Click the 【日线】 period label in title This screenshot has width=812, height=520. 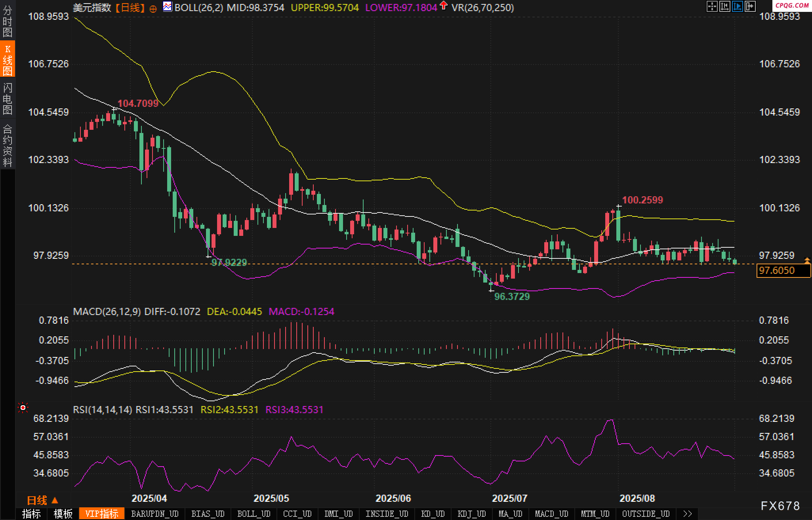pyautogui.click(x=130, y=8)
